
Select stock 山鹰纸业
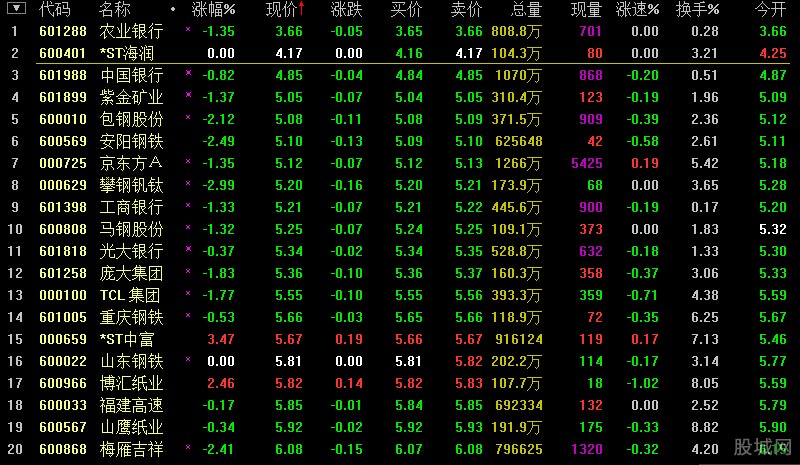point(131,427)
